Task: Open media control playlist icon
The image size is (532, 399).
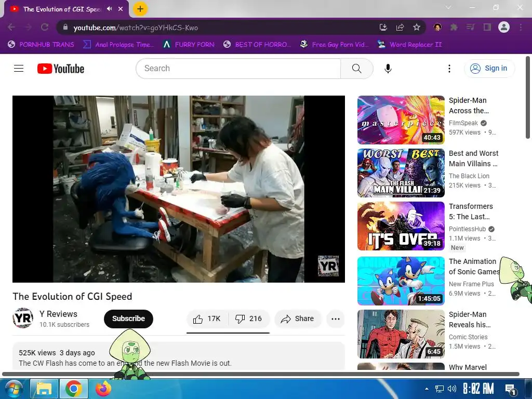Action: tap(470, 27)
